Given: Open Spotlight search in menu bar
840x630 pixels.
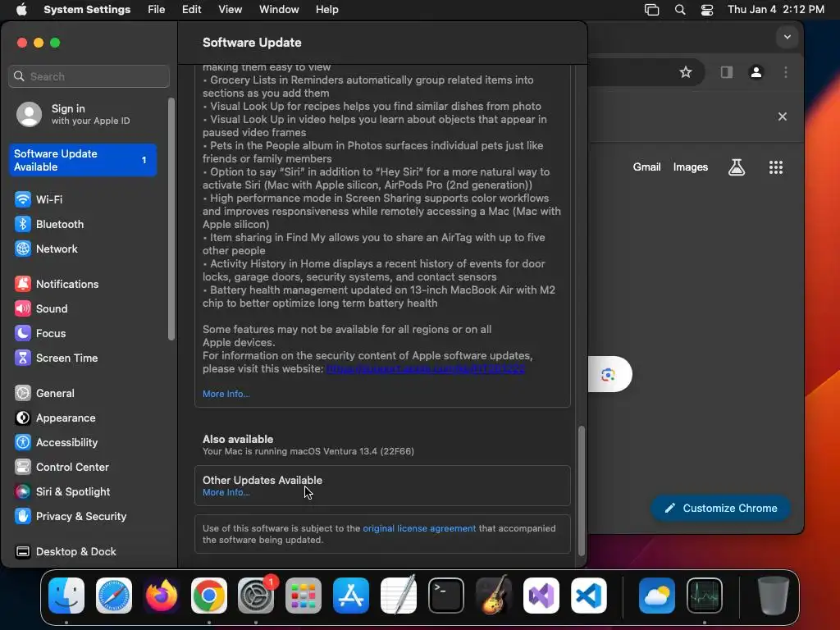Looking at the screenshot, I should 680,10.
